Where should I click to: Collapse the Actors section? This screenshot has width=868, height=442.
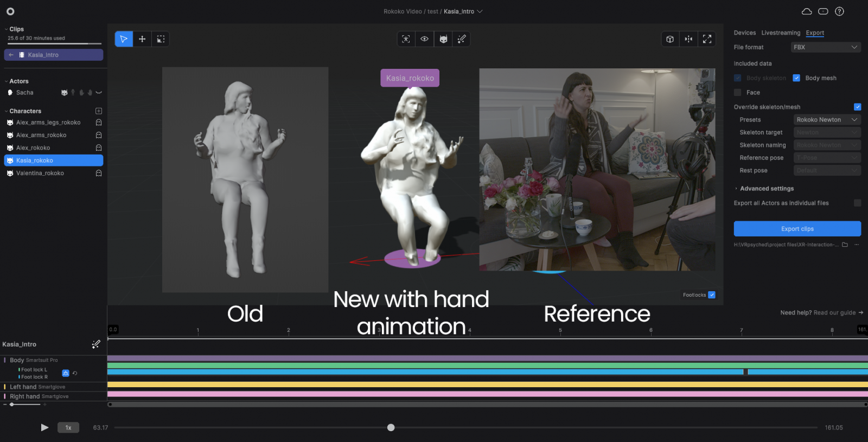[x=6, y=81]
